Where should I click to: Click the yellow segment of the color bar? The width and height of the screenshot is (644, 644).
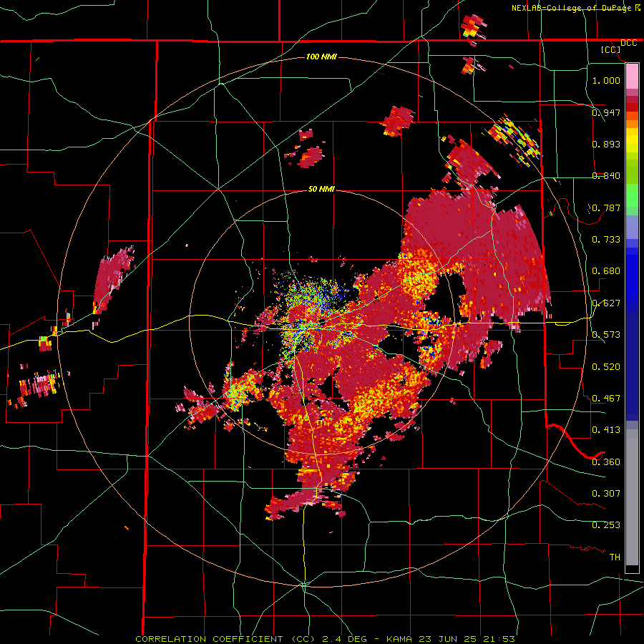pyautogui.click(x=632, y=140)
